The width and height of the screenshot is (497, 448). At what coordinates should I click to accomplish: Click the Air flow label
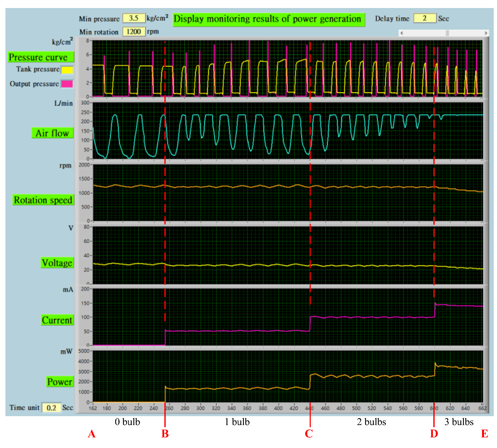click(x=52, y=133)
